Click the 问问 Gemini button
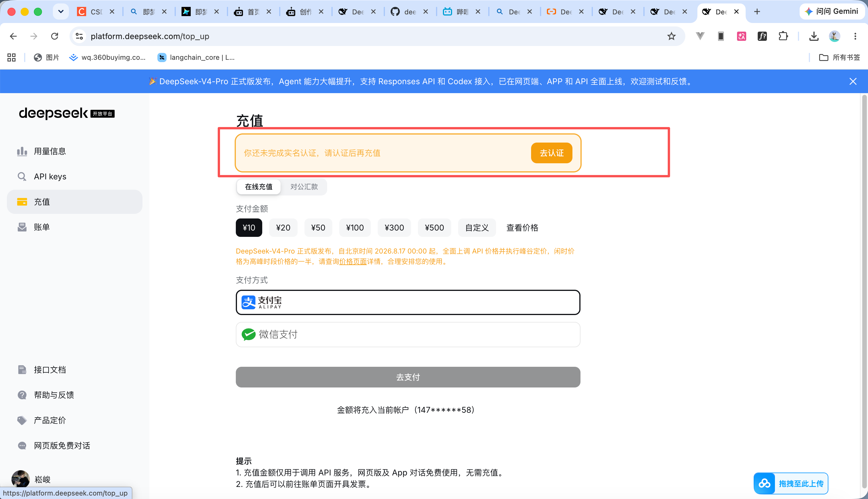Viewport: 868px width, 499px height. [x=832, y=12]
